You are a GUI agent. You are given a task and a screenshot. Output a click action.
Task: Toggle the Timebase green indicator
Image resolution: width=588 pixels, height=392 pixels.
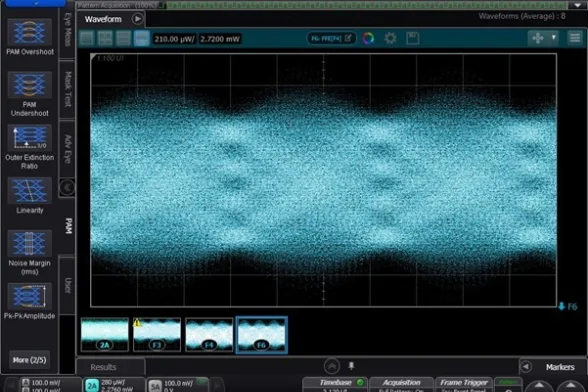pos(360,382)
